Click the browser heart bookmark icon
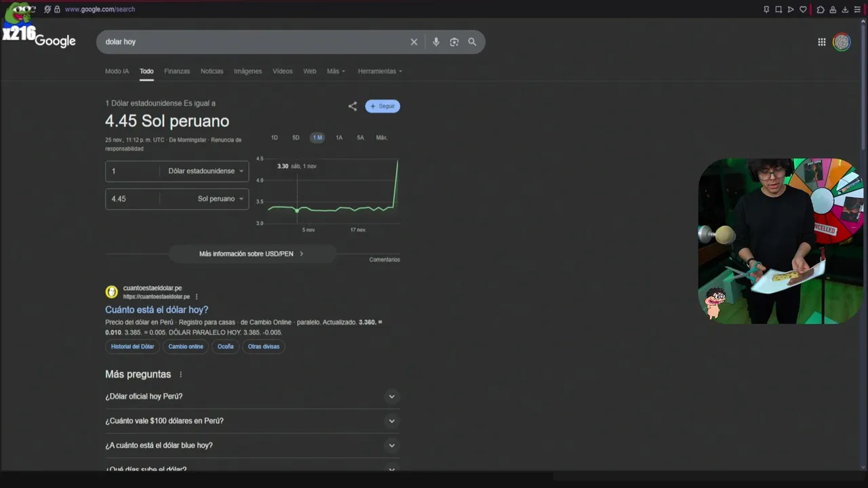868x488 pixels. tap(804, 9)
